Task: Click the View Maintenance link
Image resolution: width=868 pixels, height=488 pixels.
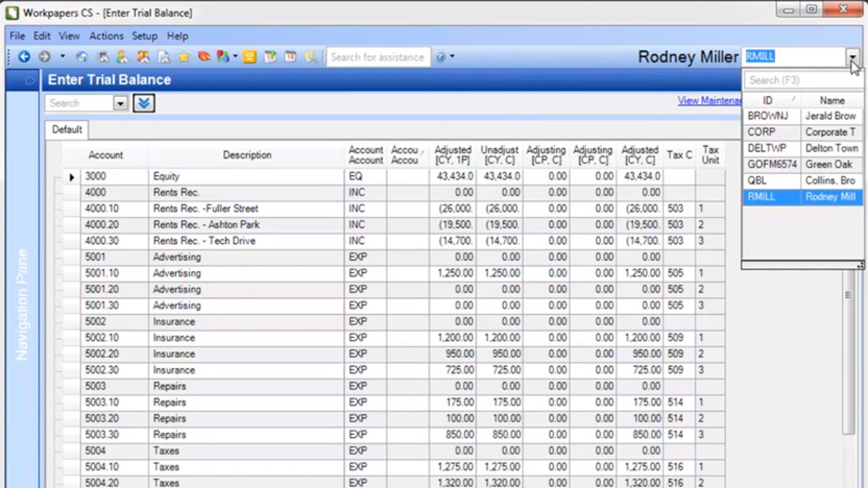Action: (x=709, y=101)
